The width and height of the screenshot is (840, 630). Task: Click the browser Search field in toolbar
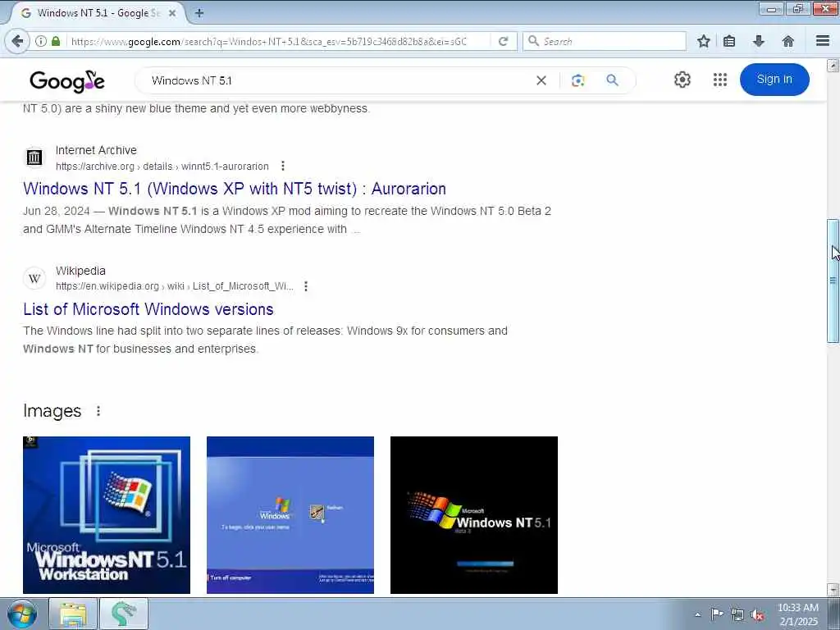[605, 41]
